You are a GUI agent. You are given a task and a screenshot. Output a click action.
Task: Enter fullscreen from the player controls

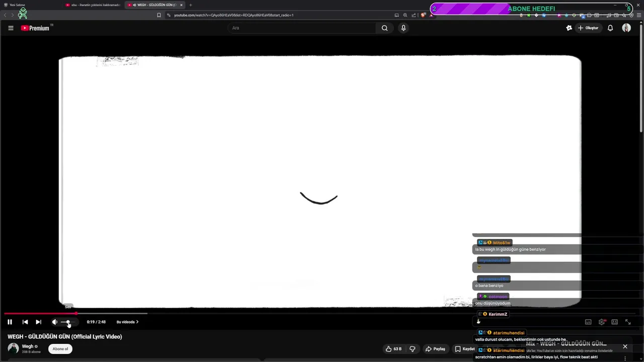[628, 322]
